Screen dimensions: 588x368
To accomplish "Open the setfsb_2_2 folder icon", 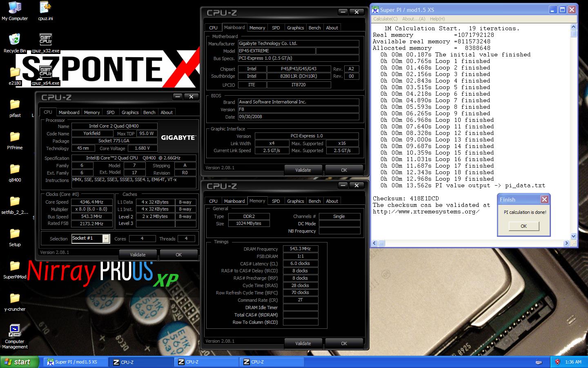I will tap(15, 205).
